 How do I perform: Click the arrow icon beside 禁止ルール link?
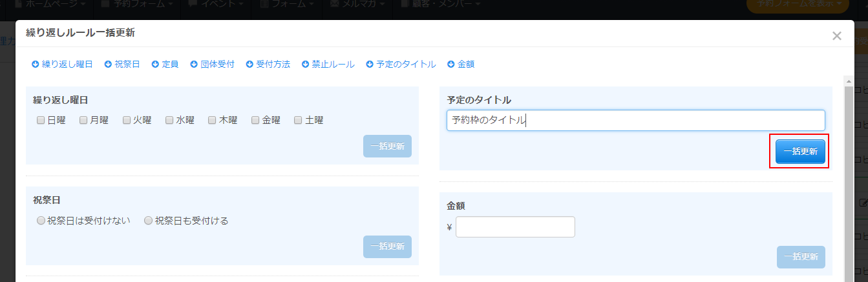305,65
